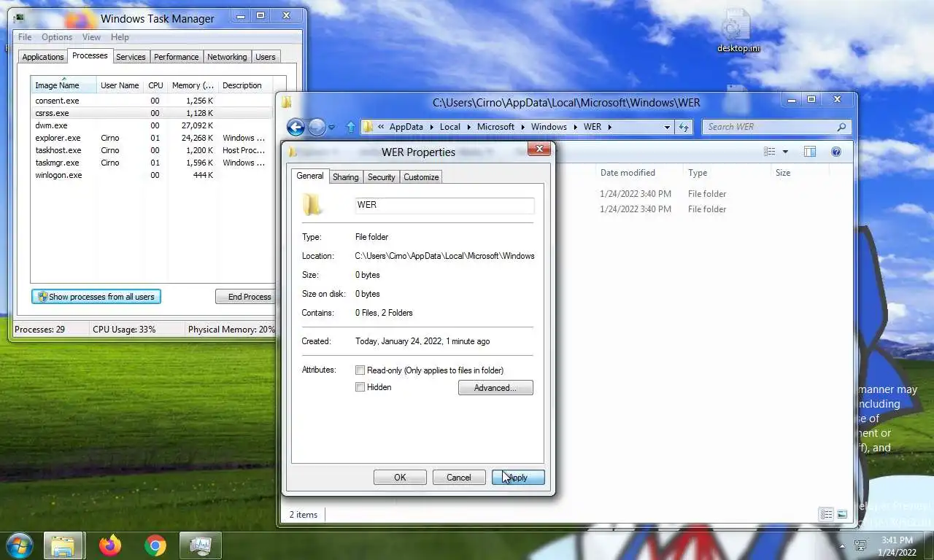Select the consent.exe process row
934x560 pixels.
[151, 101]
